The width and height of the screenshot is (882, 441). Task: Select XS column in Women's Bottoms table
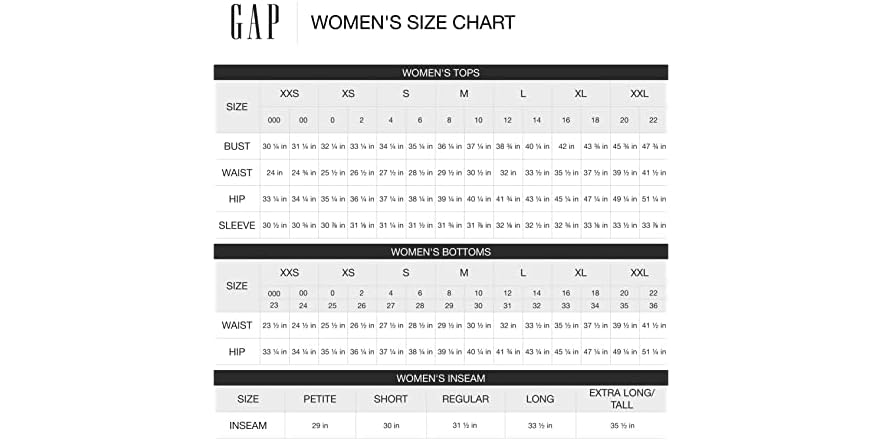(x=348, y=273)
